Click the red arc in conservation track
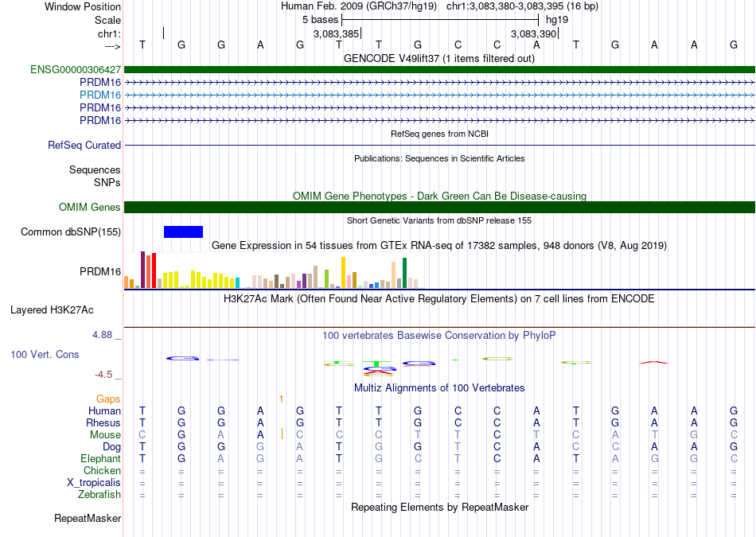The width and height of the screenshot is (756, 537). (654, 362)
